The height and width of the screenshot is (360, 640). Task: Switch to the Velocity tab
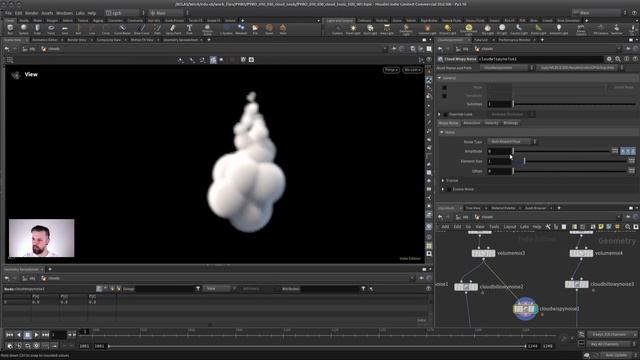[491, 123]
